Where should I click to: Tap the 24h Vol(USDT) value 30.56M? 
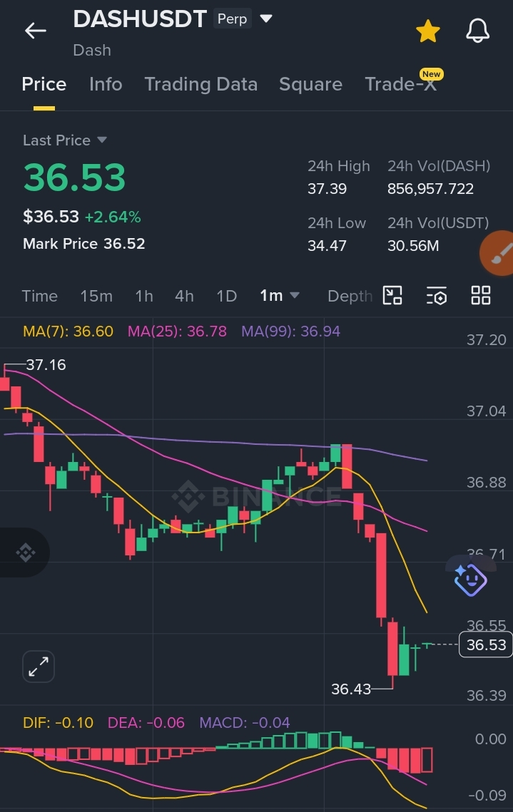[x=413, y=245]
